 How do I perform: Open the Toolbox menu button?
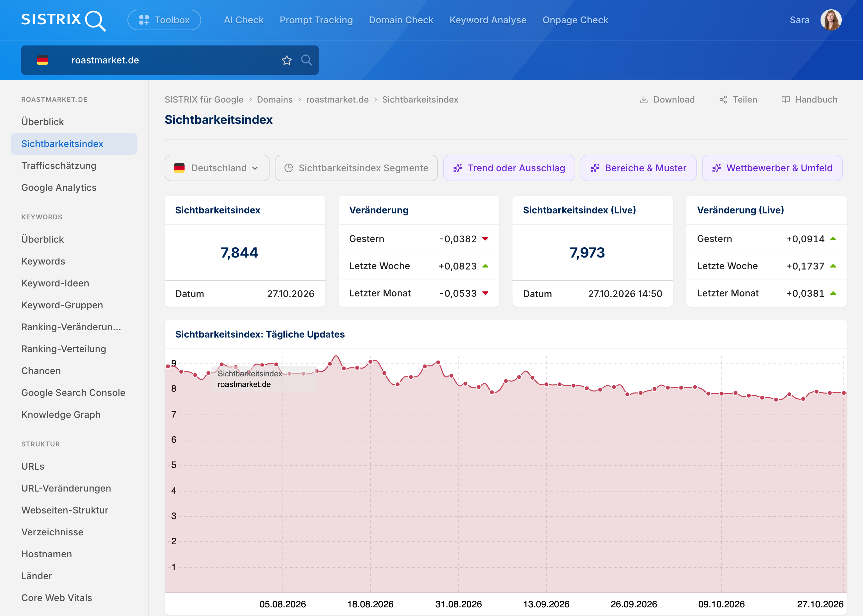[164, 20]
